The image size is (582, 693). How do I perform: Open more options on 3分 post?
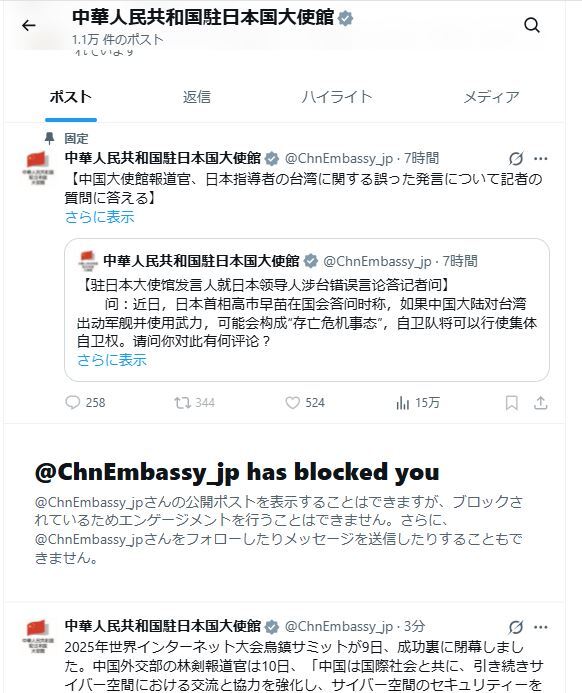pyautogui.click(x=540, y=627)
